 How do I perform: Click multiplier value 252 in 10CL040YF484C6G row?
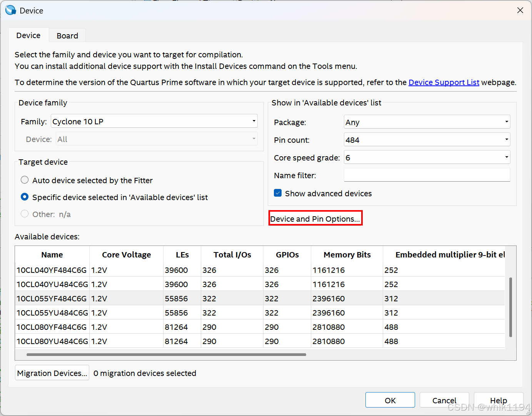click(391, 270)
